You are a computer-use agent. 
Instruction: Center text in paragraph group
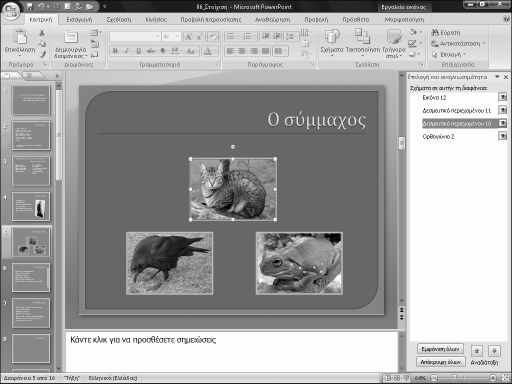(x=242, y=51)
